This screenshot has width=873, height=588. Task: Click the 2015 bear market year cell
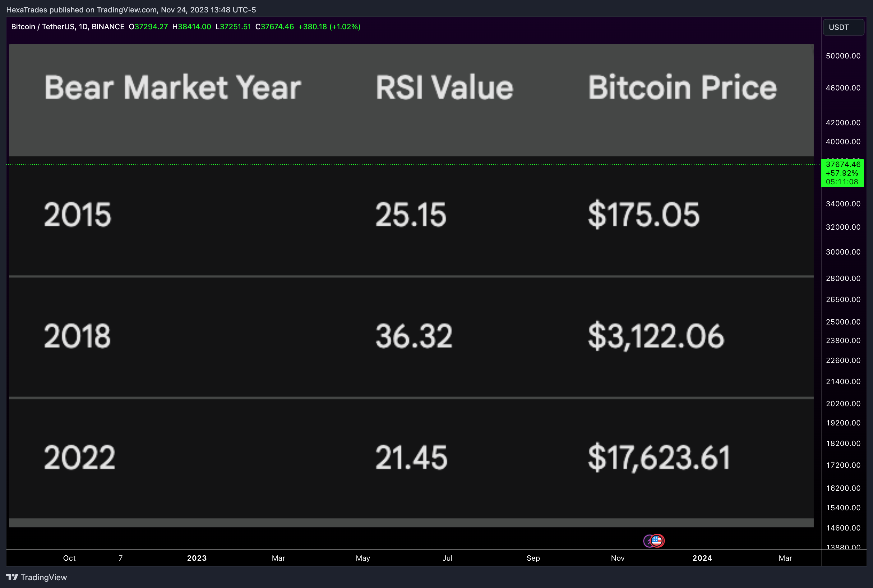point(78,214)
